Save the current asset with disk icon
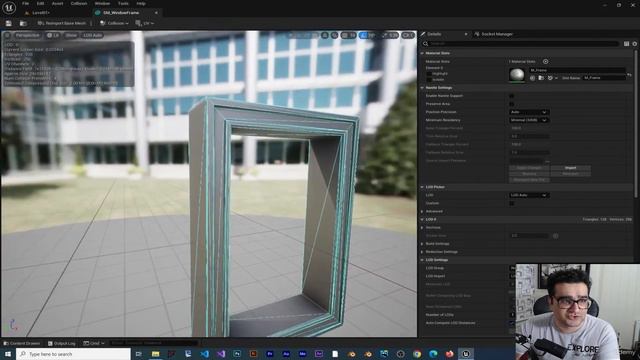The width and height of the screenshot is (640, 360). tap(9, 24)
